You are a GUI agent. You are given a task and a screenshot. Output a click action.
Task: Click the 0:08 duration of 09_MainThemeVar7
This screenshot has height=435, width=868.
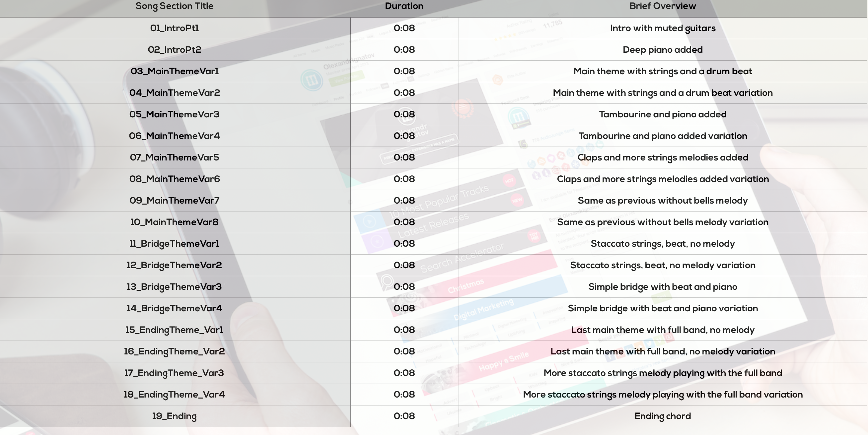(x=404, y=201)
